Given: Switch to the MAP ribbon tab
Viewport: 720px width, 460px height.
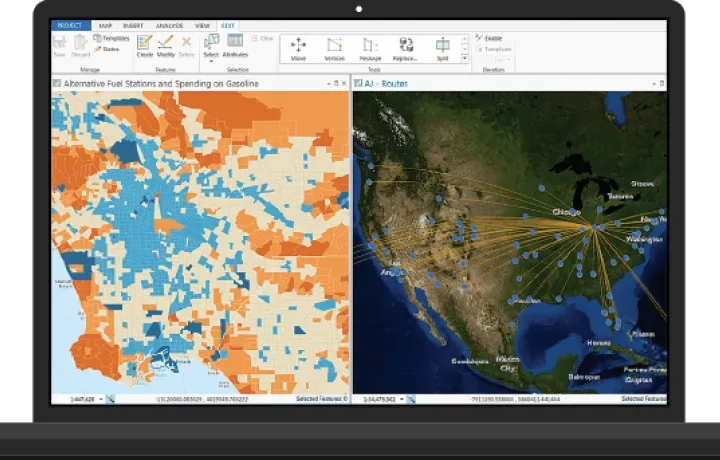Looking at the screenshot, I should (x=104, y=25).
